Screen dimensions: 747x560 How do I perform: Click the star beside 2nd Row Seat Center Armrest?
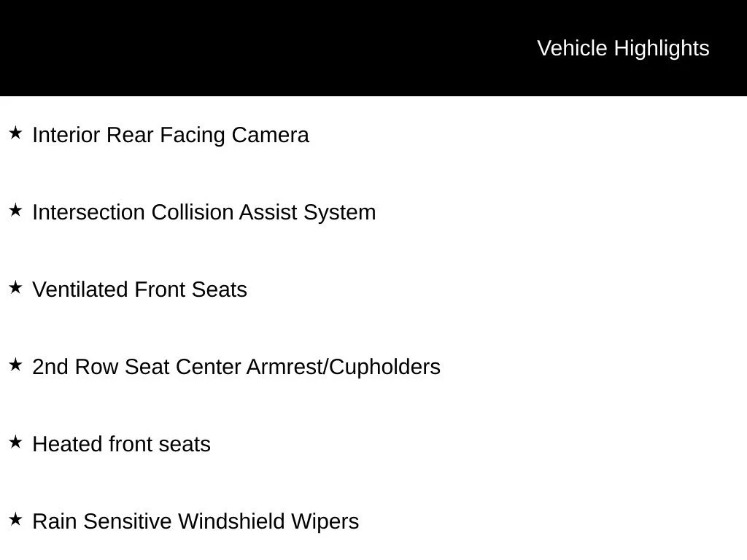pos(15,365)
